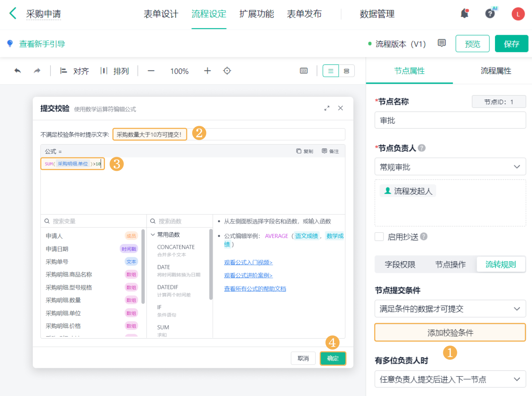The width and height of the screenshot is (532, 396).
Task: Open the 排列 arrange tool
Action: tap(114, 71)
